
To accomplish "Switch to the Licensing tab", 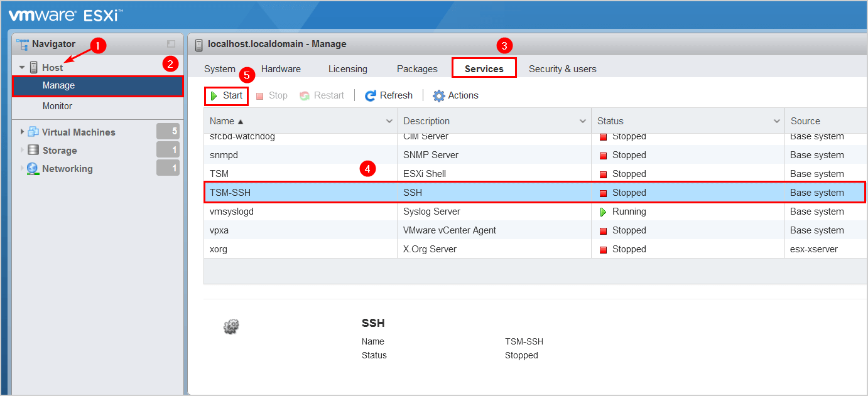I will point(348,69).
